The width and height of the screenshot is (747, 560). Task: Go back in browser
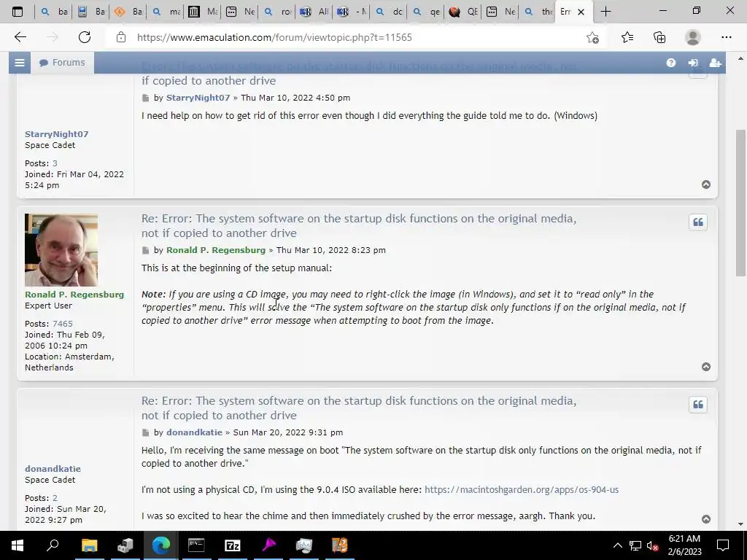point(20,37)
